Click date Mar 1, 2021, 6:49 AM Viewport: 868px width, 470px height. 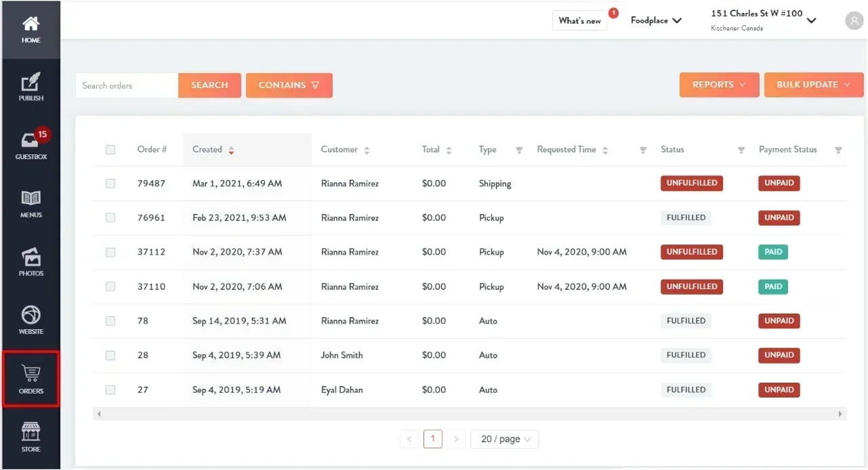click(237, 184)
